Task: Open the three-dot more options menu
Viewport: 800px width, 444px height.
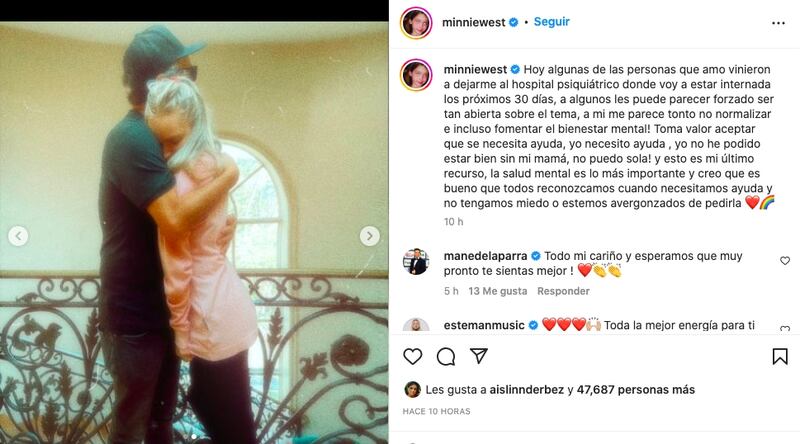Action: tap(778, 23)
